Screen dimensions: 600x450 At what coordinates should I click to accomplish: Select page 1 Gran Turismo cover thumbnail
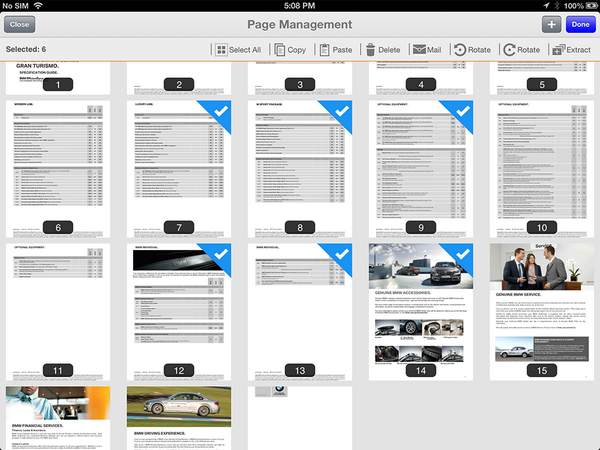click(58, 78)
